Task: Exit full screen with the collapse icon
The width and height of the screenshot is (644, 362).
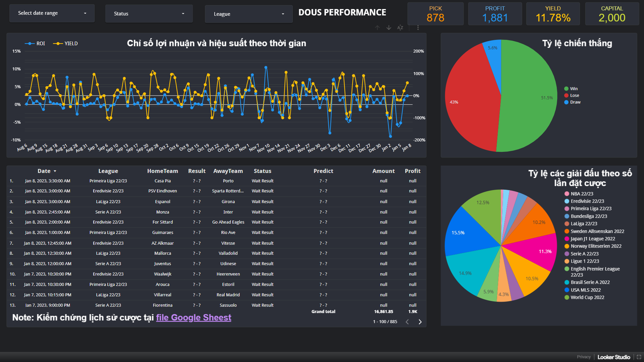Action: [x=639, y=357]
